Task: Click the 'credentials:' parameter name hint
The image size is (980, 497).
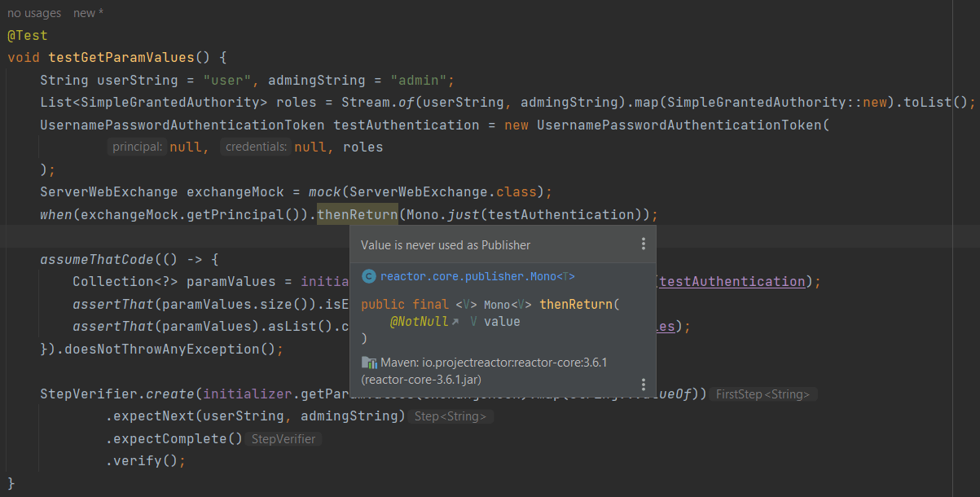Action: [x=257, y=147]
